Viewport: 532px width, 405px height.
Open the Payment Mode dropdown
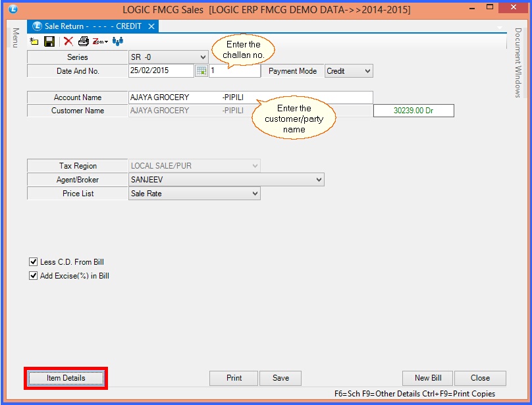tap(367, 71)
